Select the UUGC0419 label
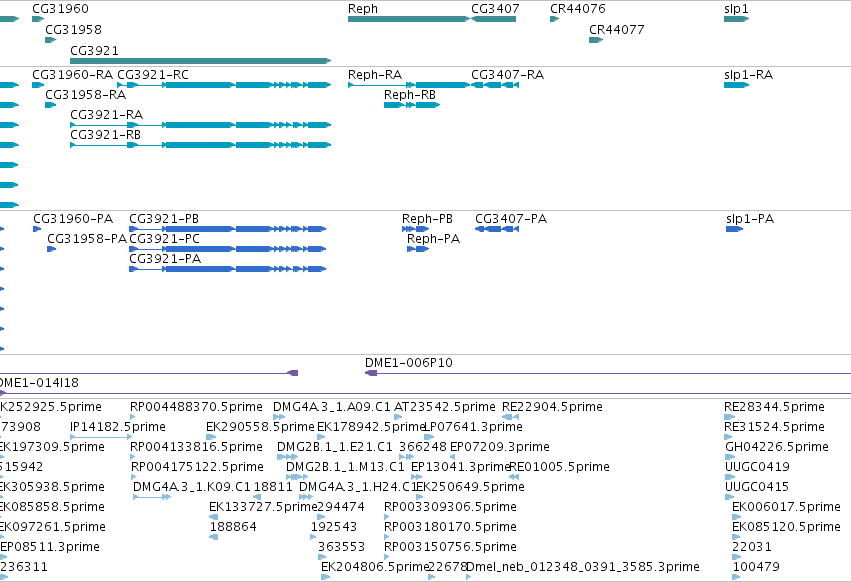Screen dimensions: 851x582 coord(757,467)
